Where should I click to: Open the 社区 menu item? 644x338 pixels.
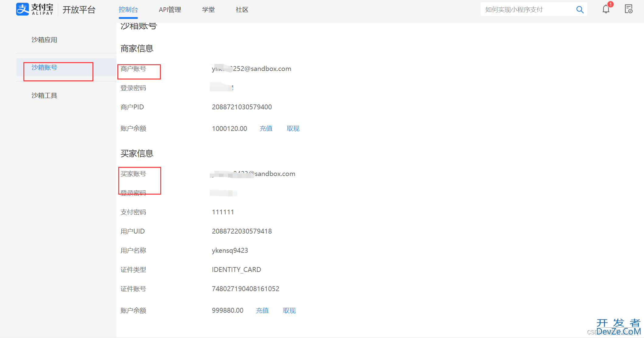pos(242,10)
